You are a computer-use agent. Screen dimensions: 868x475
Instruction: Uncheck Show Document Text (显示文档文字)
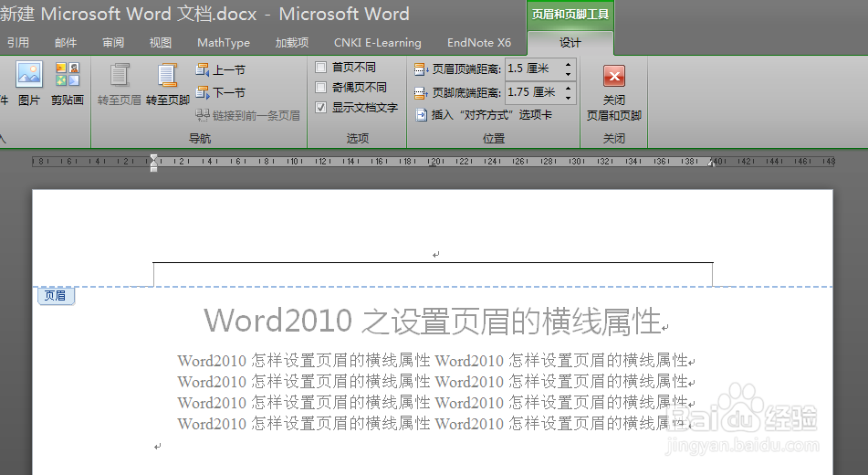tap(320, 108)
